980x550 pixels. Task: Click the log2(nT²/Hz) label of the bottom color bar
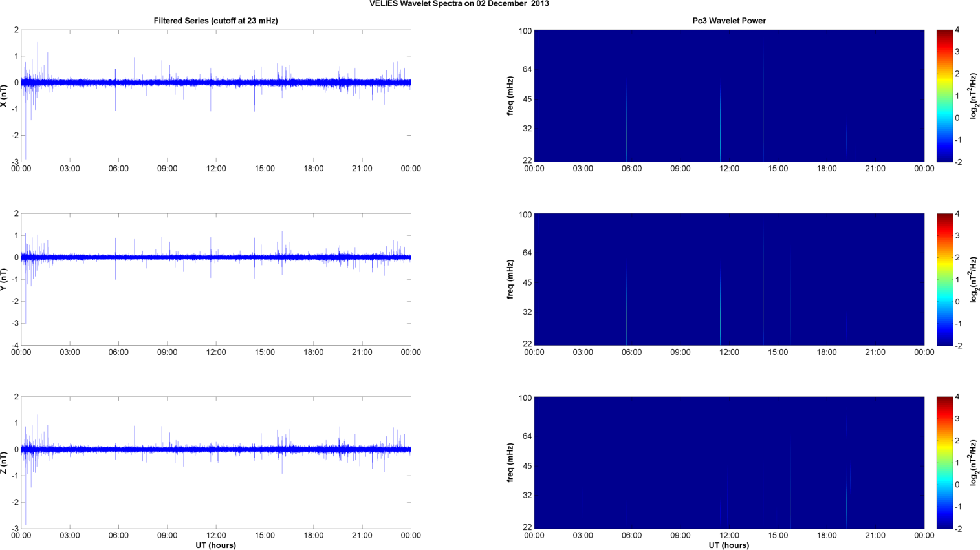click(973, 463)
